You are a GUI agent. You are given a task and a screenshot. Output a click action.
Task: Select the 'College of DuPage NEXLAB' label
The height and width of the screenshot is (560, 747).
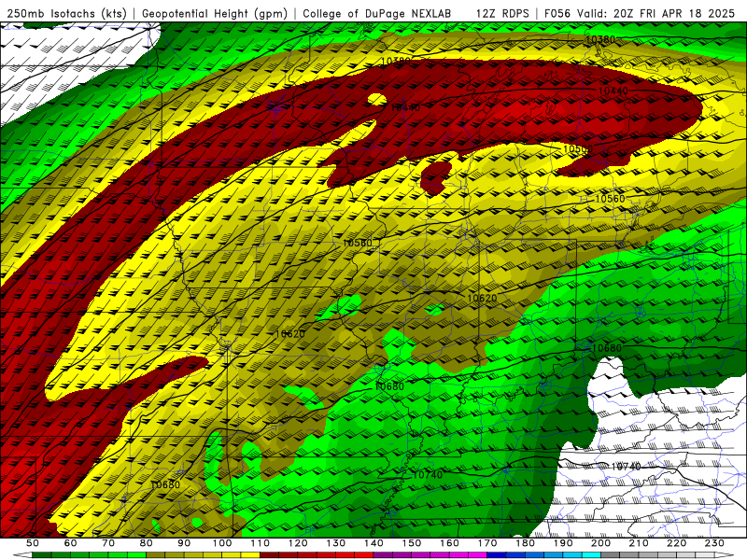[x=377, y=13]
